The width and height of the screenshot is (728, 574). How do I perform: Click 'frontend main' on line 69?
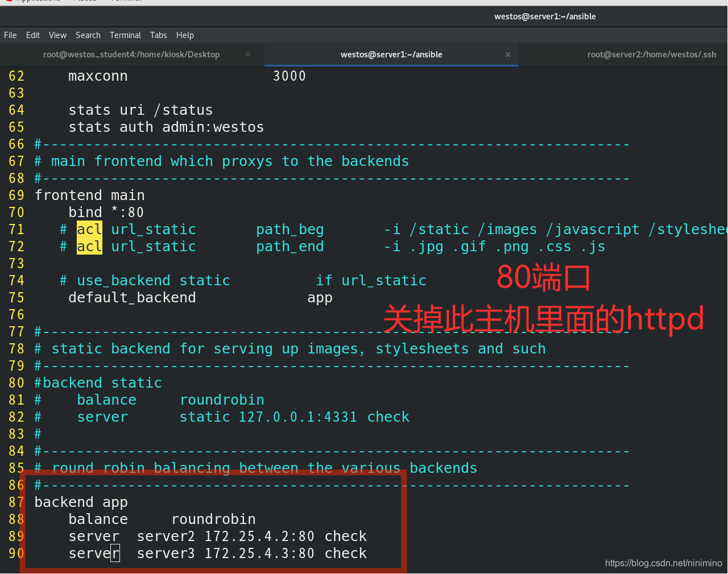pos(89,196)
